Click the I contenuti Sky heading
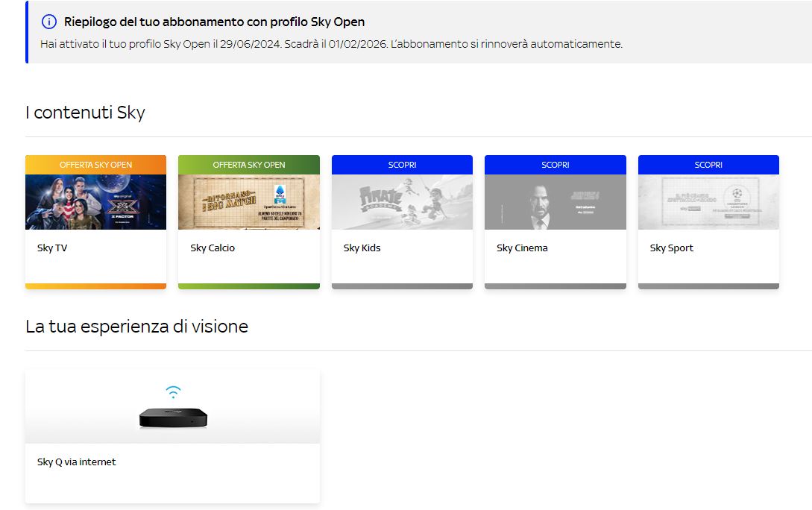The width and height of the screenshot is (812, 510). click(x=86, y=113)
